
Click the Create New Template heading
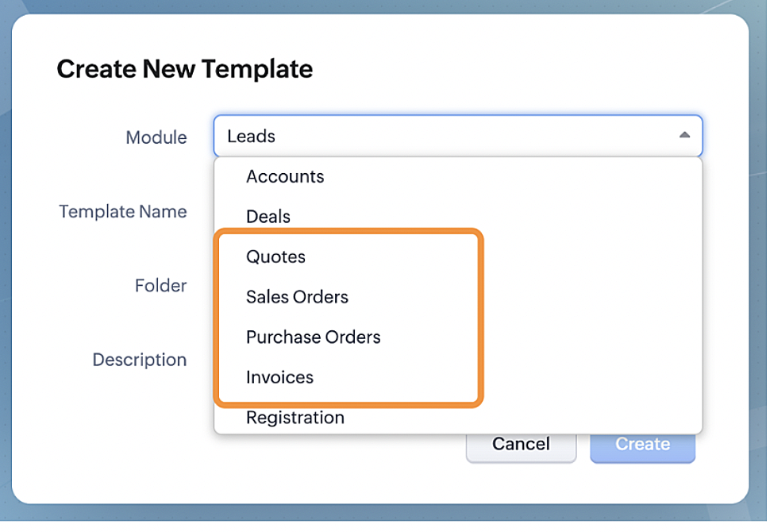[x=184, y=69]
